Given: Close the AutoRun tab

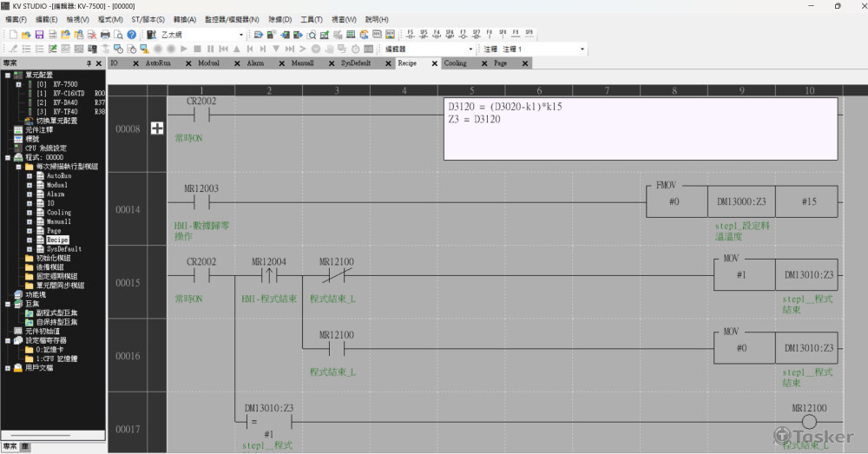Looking at the screenshot, I should coord(188,63).
